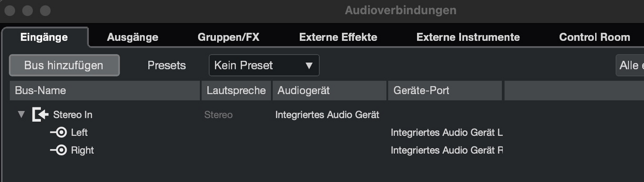Click the Right channel connector icon
This screenshot has height=182, width=644.
pos(58,150)
